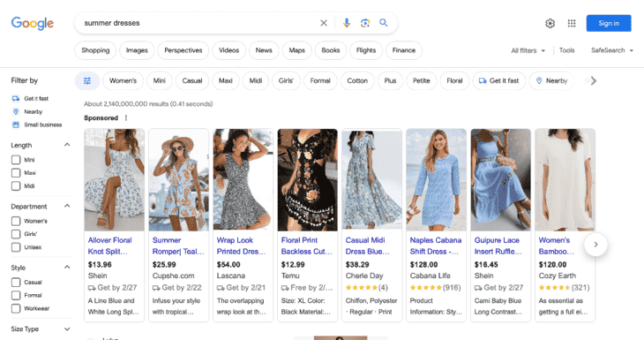
Task: Click the filter sliders icon chip
Action: [x=87, y=81]
